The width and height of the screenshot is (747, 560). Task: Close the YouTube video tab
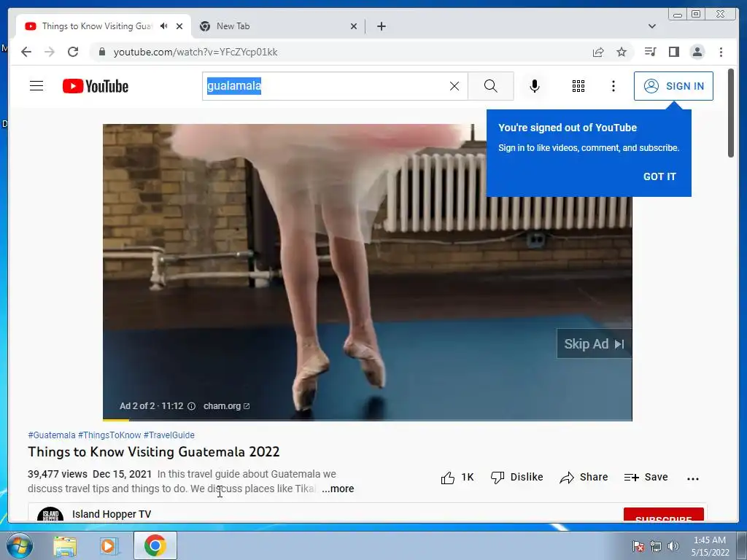click(x=179, y=26)
